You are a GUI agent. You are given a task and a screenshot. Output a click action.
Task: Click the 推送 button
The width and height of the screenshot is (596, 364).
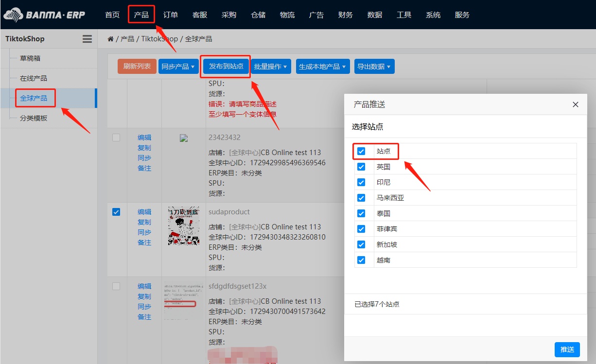[x=567, y=349]
